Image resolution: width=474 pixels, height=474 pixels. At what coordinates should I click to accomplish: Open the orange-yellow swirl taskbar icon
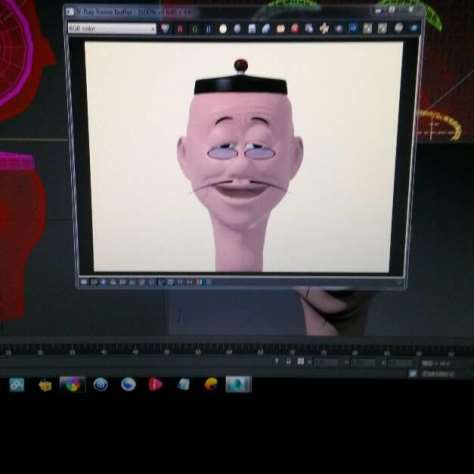point(211,385)
